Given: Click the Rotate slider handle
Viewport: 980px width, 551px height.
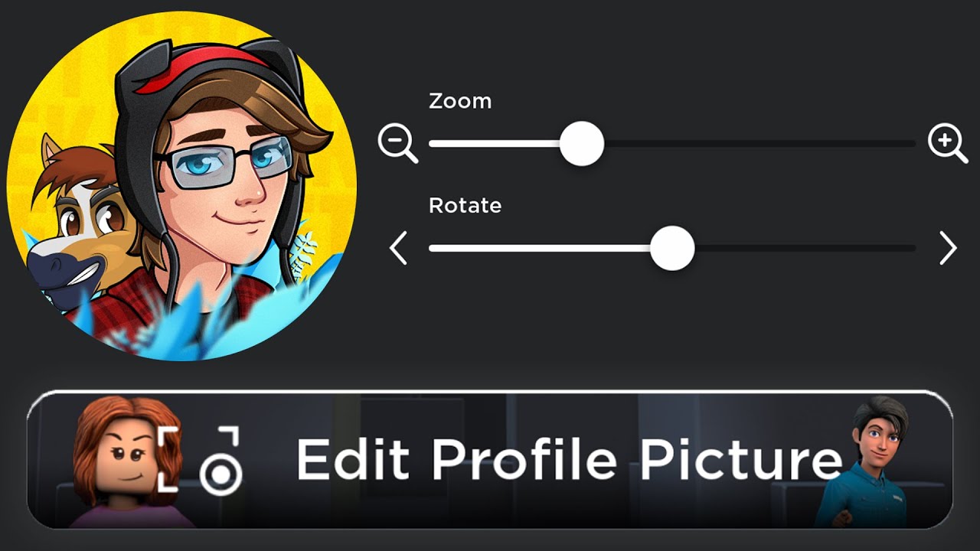Looking at the screenshot, I should pyautogui.click(x=672, y=248).
